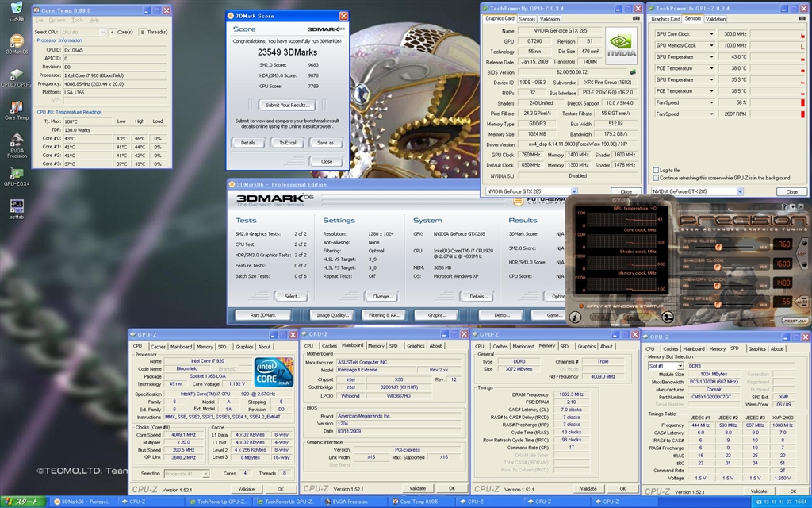This screenshot has height=508, width=812.
Task: Click the Intel Core i7 logo in CPU-Z
Action: [274, 372]
